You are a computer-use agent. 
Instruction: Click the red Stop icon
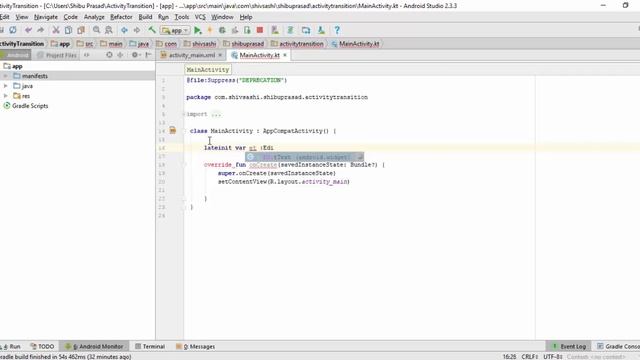[260, 30]
